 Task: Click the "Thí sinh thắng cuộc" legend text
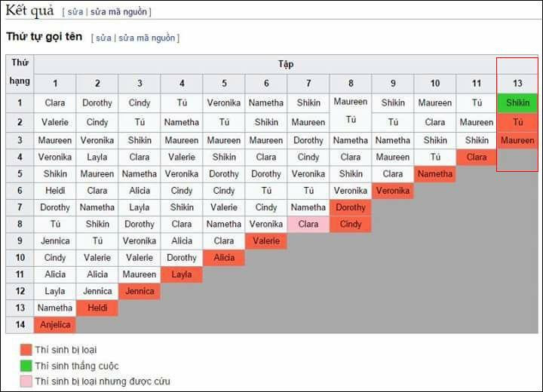click(x=76, y=366)
